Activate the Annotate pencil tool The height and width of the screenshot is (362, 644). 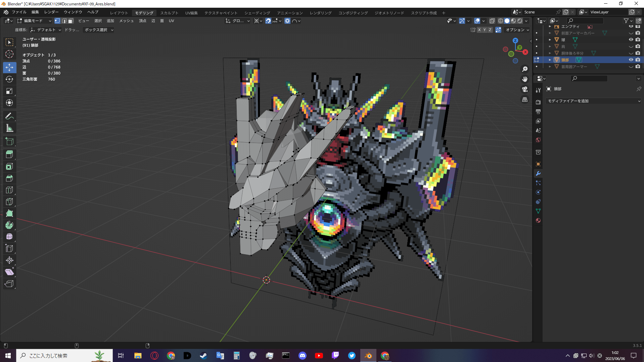(x=9, y=116)
